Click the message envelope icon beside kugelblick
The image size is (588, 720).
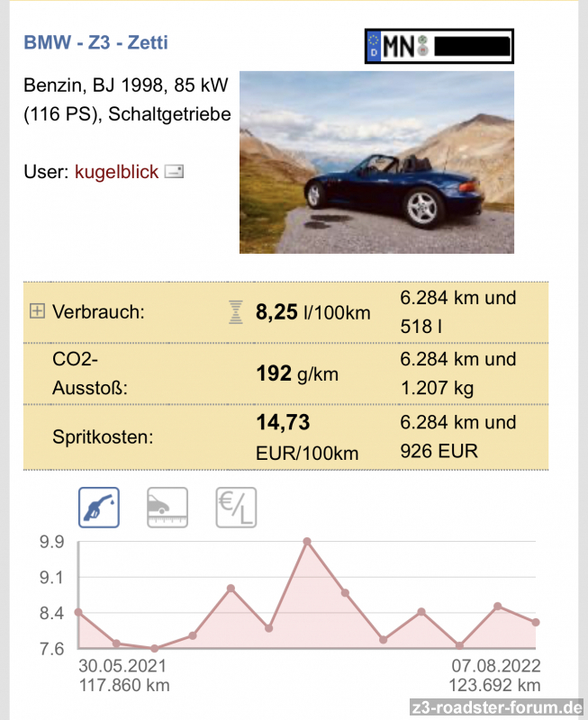click(x=174, y=171)
